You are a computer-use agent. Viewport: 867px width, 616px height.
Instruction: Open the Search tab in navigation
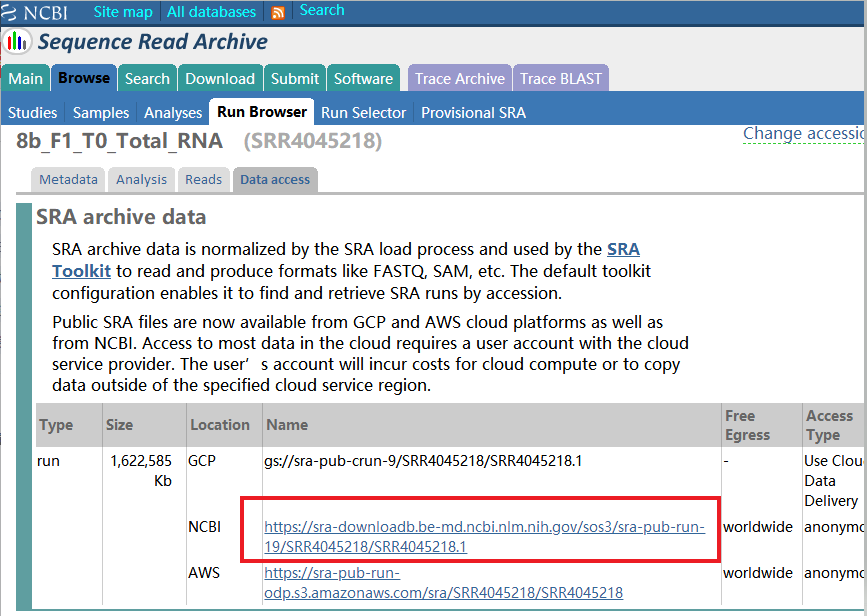(147, 79)
